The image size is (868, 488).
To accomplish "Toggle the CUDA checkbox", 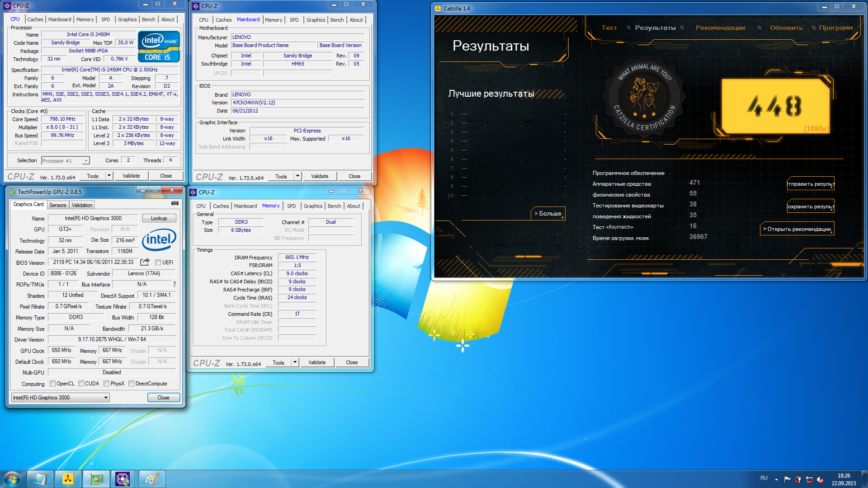I will pos(81,384).
